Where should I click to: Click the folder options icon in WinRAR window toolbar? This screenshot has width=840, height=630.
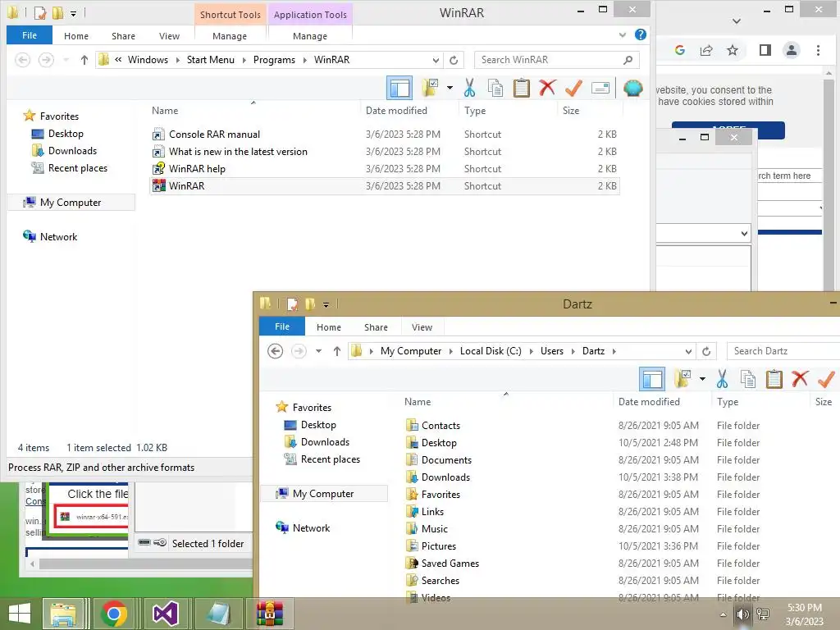pos(430,88)
